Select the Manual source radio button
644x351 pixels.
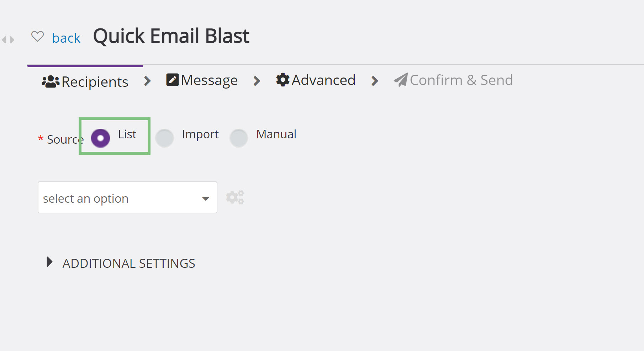[239, 138]
